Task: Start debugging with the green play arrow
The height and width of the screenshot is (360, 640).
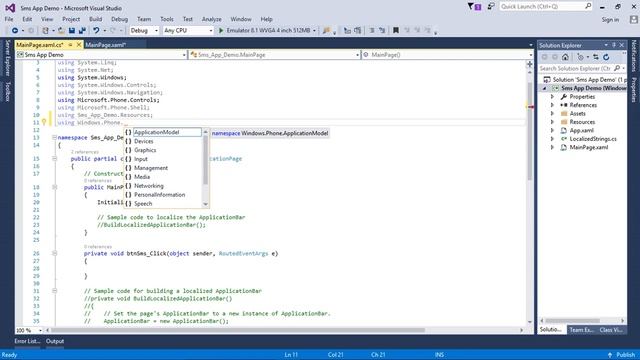Action: [221, 31]
